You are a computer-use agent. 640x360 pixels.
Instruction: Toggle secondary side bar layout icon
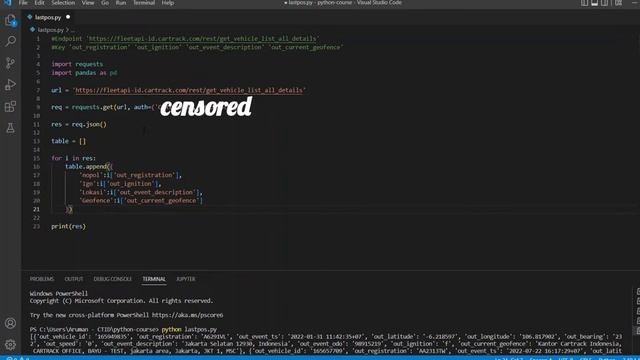604,3
